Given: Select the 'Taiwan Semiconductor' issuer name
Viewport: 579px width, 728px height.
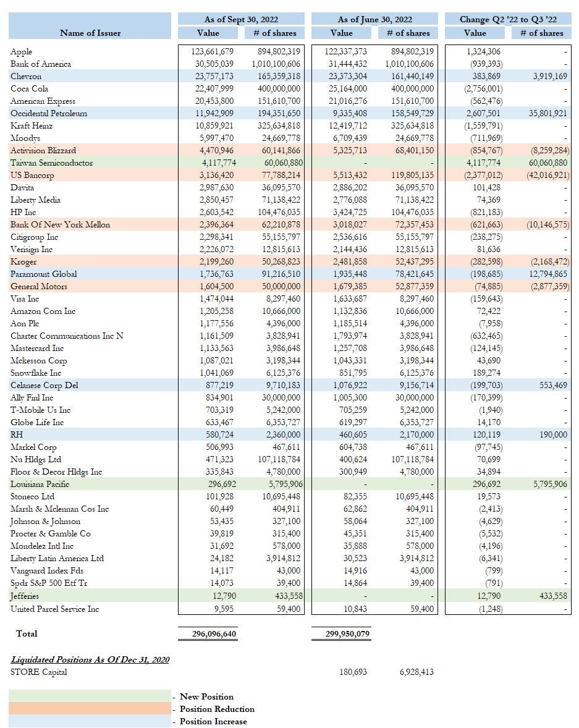Looking at the screenshot, I should (x=51, y=163).
